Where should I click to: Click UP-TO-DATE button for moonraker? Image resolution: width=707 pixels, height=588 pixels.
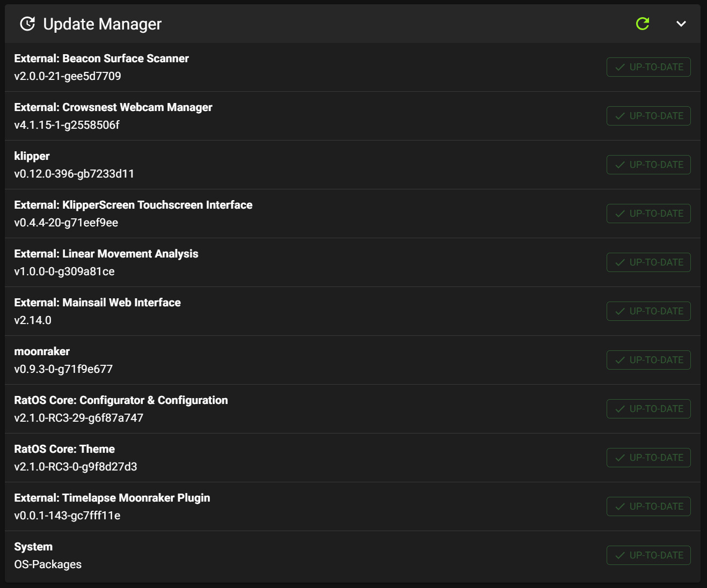(x=648, y=360)
